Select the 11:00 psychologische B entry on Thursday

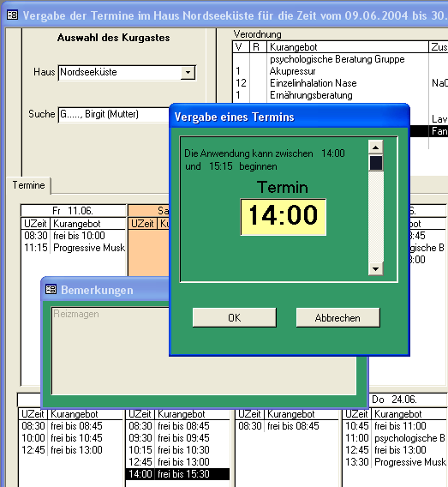point(395,438)
